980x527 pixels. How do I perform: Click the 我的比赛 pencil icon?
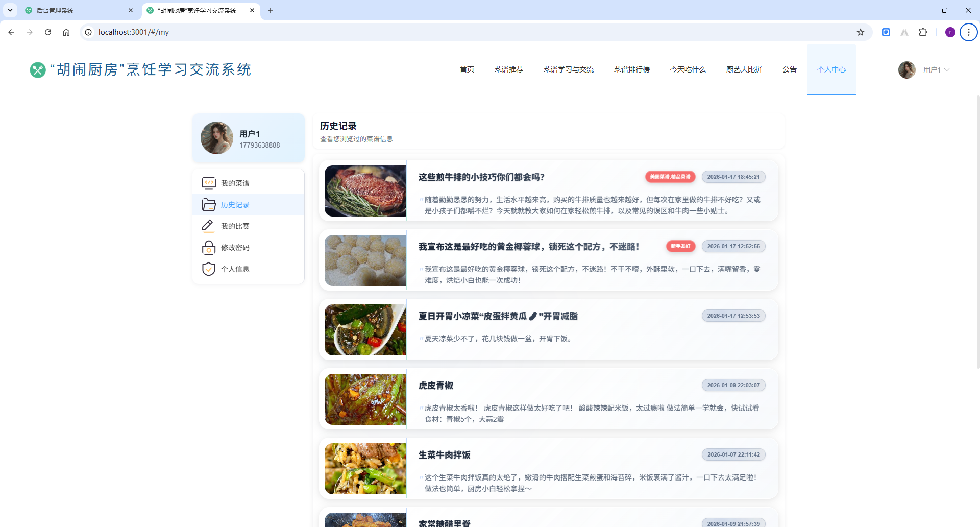click(x=208, y=226)
